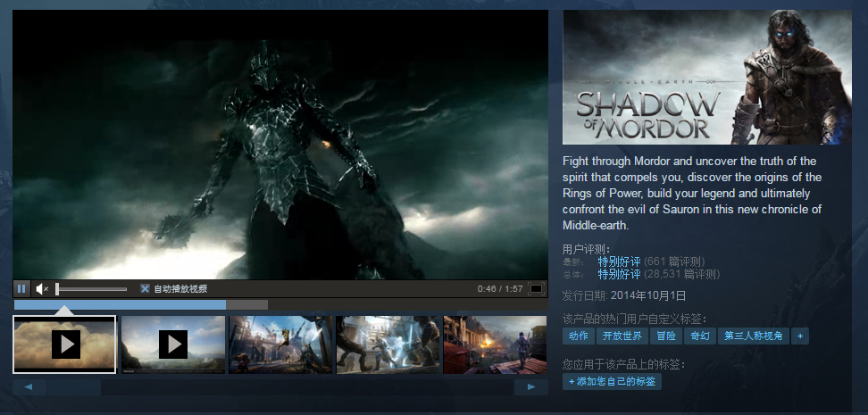The height and width of the screenshot is (415, 868).
Task: Select the first trailer thumbnail
Action: coord(65,344)
